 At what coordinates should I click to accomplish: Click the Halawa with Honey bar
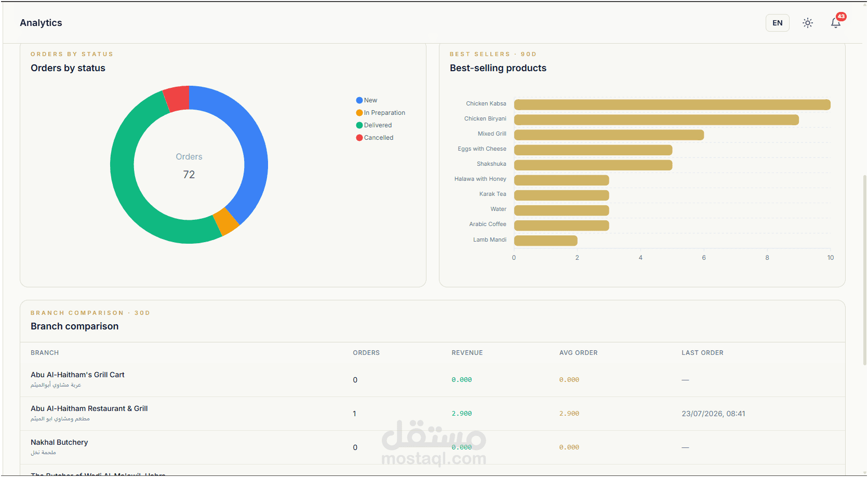pos(562,180)
